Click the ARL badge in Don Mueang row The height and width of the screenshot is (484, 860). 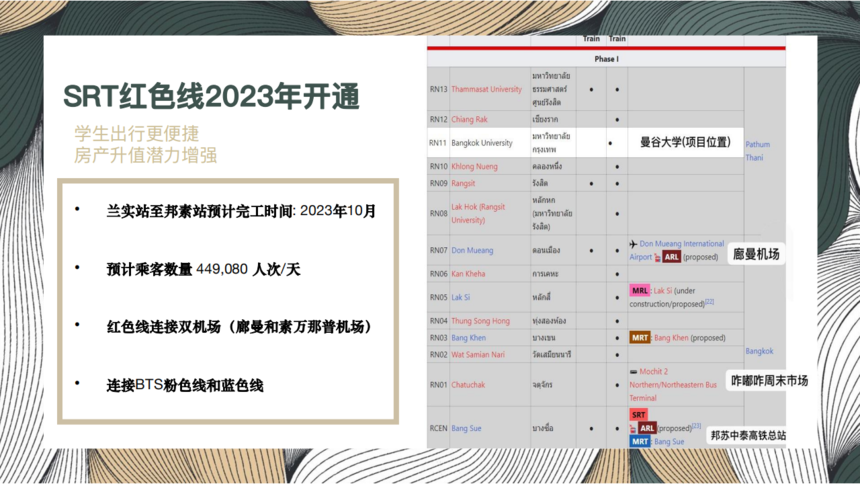click(x=671, y=257)
